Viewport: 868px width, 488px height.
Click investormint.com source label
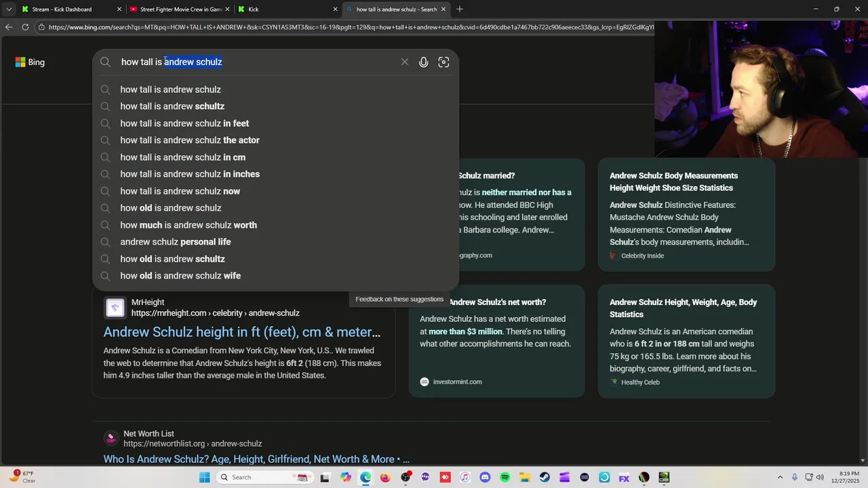coord(457,382)
